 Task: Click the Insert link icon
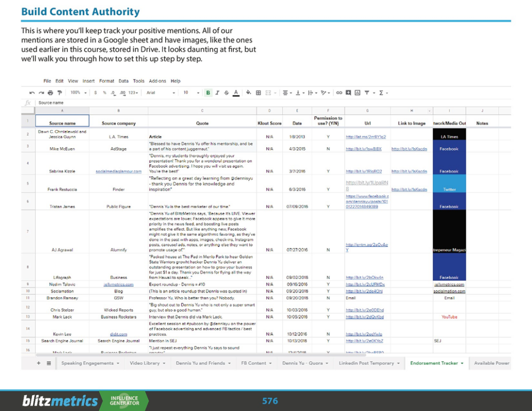click(x=339, y=92)
